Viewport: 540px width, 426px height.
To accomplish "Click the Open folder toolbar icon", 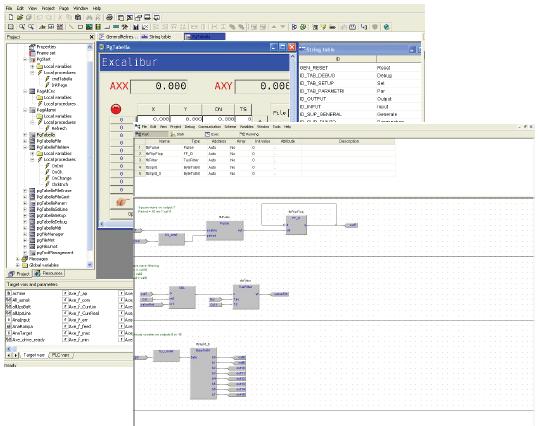I will tap(20, 17).
